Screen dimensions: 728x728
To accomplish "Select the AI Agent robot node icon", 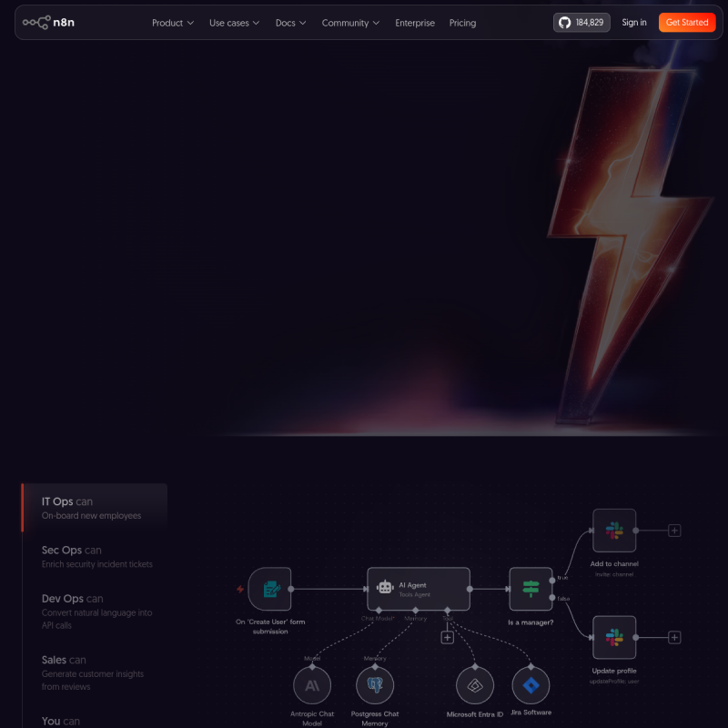I will coord(387,585).
